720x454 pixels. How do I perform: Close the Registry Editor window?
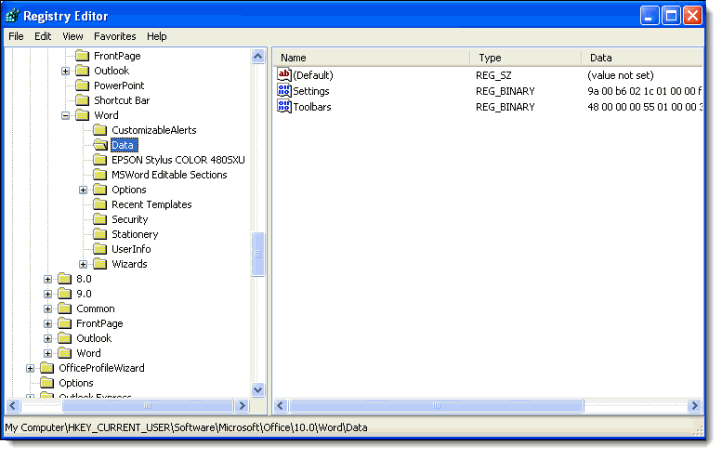click(692, 16)
